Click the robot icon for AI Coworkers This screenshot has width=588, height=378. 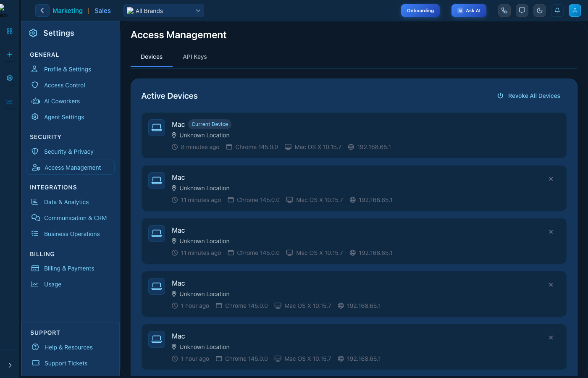[36, 101]
